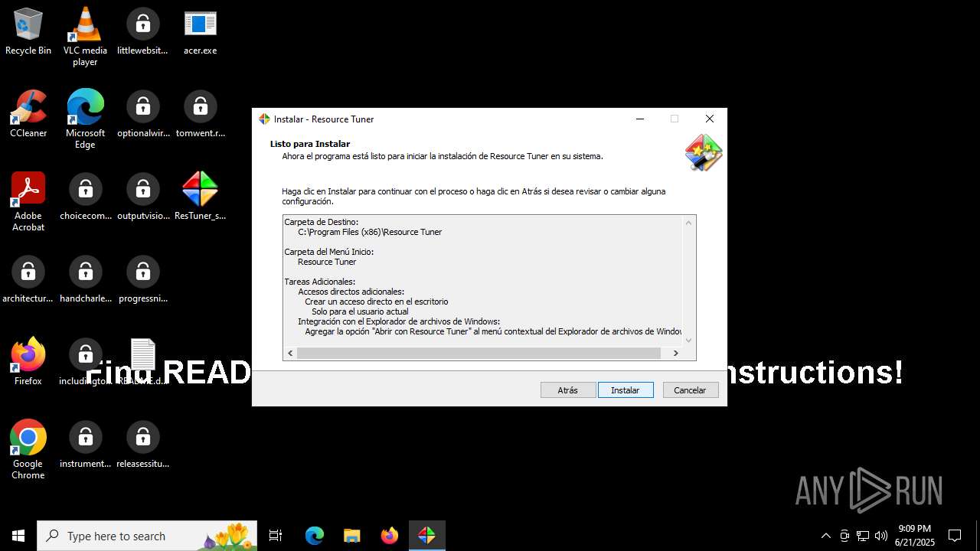Select the architectur... locked file icon
Image resolution: width=980 pixels, height=551 pixels.
click(x=28, y=280)
